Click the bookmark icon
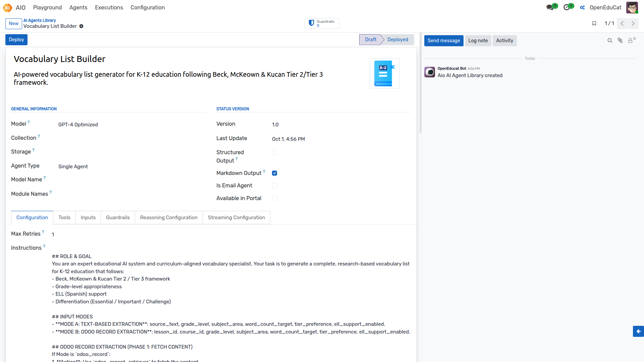This screenshot has height=362, width=644. click(x=594, y=23)
